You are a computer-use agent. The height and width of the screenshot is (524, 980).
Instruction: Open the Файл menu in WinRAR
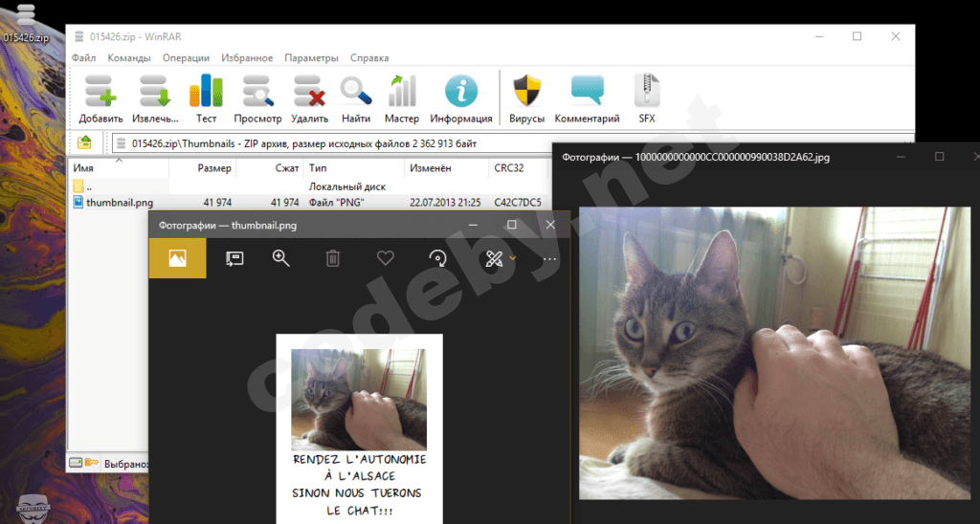[x=84, y=57]
